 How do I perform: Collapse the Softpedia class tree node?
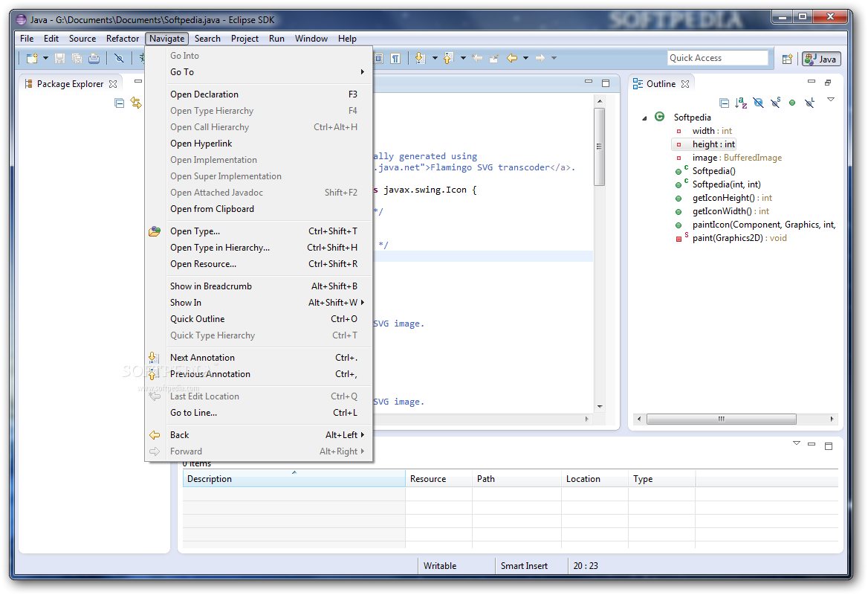(644, 118)
